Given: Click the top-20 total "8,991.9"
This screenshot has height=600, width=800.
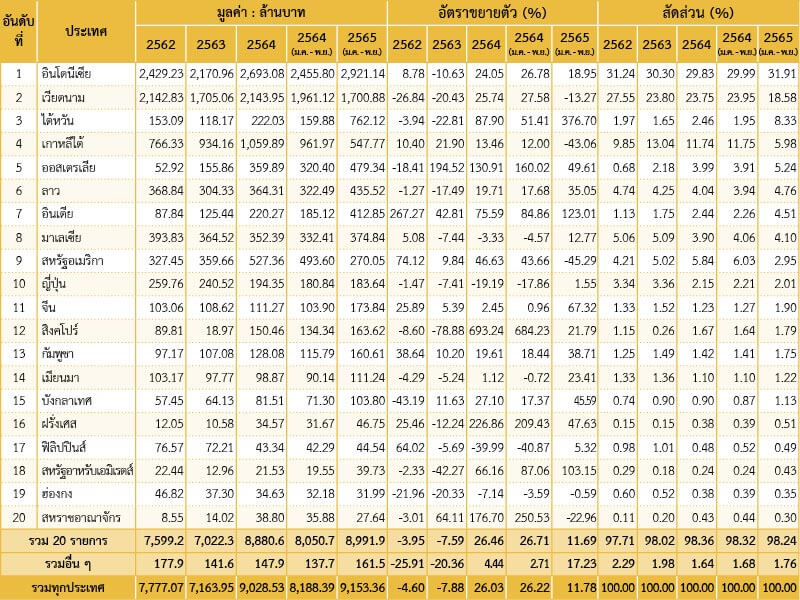Looking at the screenshot, I should click(x=365, y=541).
